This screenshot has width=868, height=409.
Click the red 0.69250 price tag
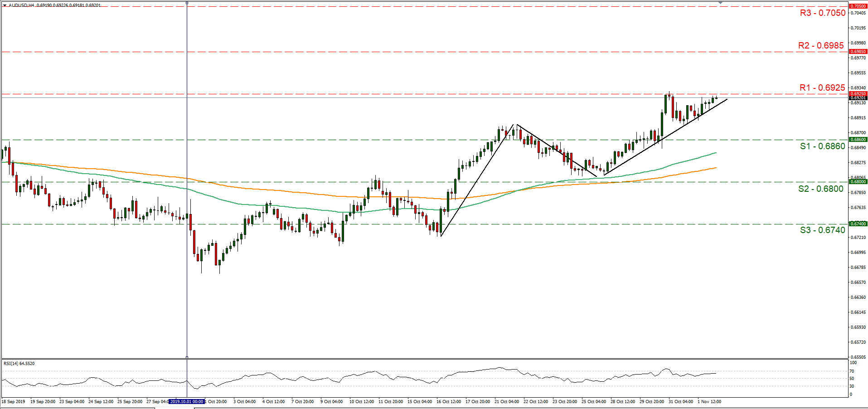tap(858, 94)
